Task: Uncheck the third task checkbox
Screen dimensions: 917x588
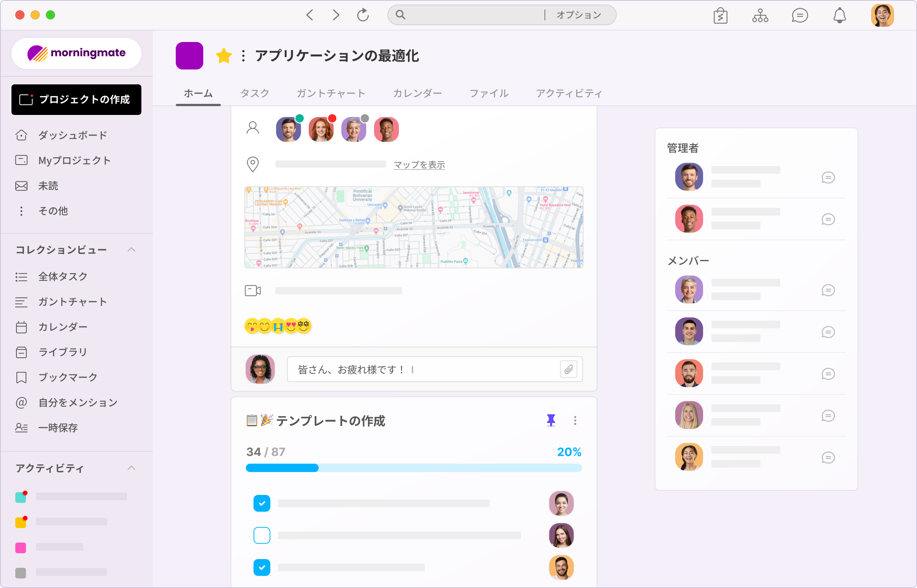Action: (x=262, y=567)
